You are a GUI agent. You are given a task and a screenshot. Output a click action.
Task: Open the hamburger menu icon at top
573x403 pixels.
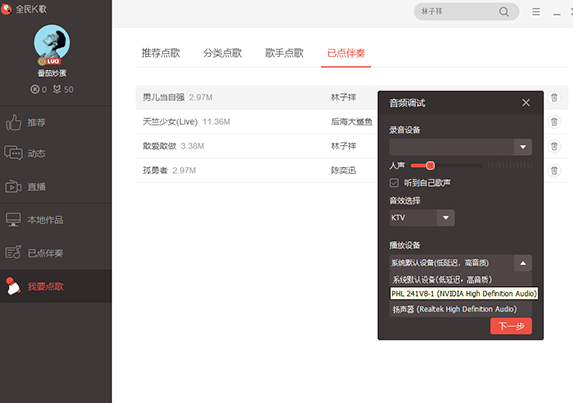pyautogui.click(x=536, y=12)
